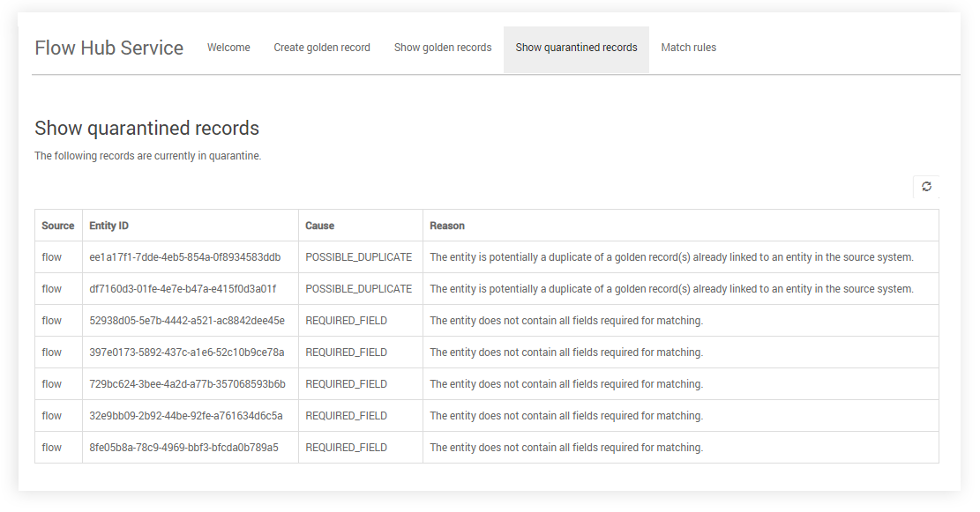Open the Create golden record tab
Viewport: 980px width, 512px height.
[322, 48]
